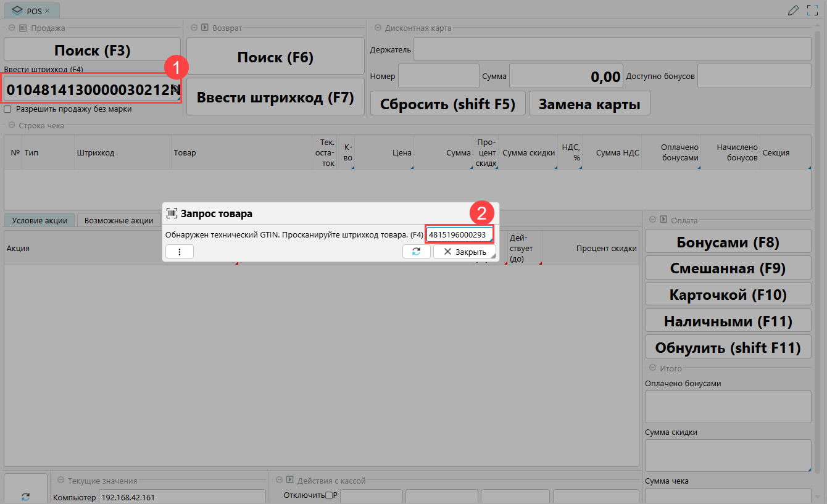Click the play icon next to Возврат

pos(204,28)
